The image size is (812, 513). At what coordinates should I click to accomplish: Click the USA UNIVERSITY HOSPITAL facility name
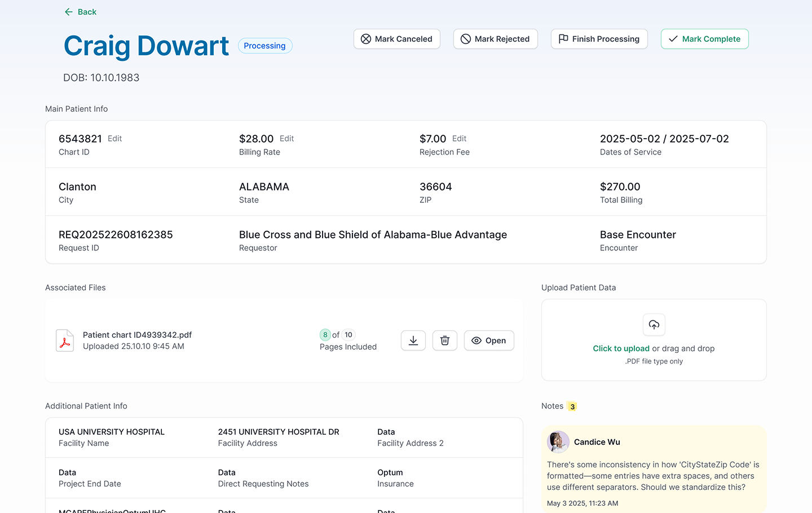(112, 432)
